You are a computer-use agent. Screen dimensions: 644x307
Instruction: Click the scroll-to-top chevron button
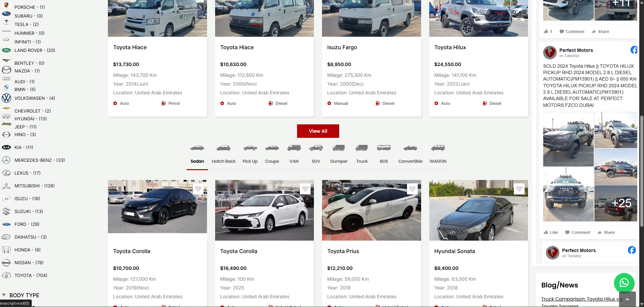pos(627,299)
